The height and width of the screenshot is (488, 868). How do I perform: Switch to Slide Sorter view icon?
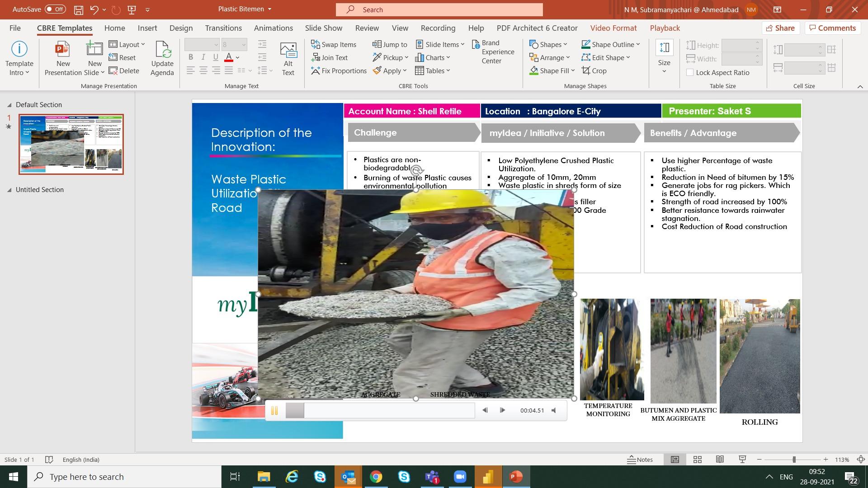tap(698, 460)
